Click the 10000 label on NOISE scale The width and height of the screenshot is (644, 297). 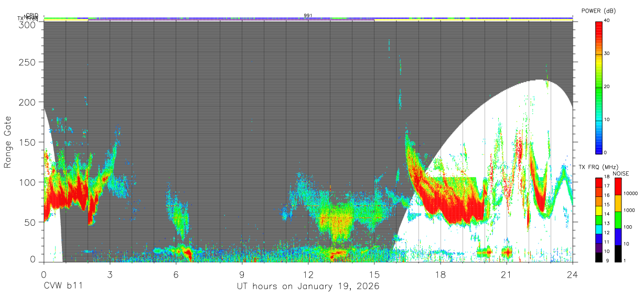(630, 193)
